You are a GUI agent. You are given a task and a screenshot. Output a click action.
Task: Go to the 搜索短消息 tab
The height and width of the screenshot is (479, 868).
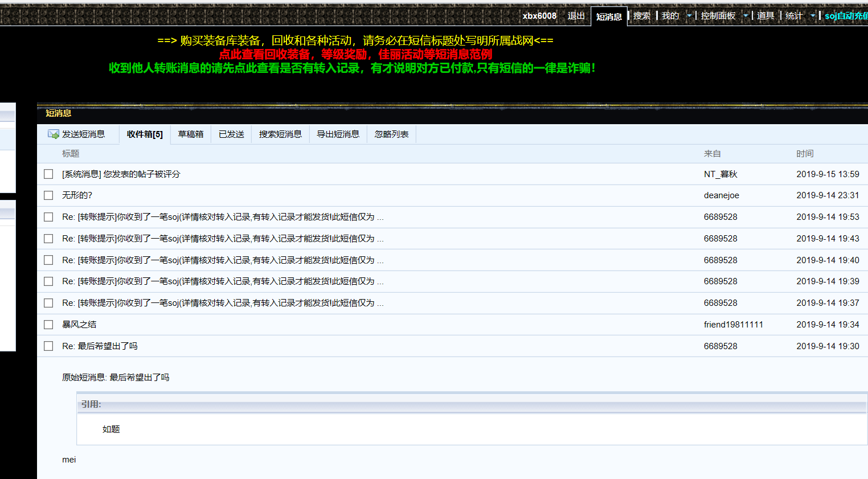click(x=280, y=134)
